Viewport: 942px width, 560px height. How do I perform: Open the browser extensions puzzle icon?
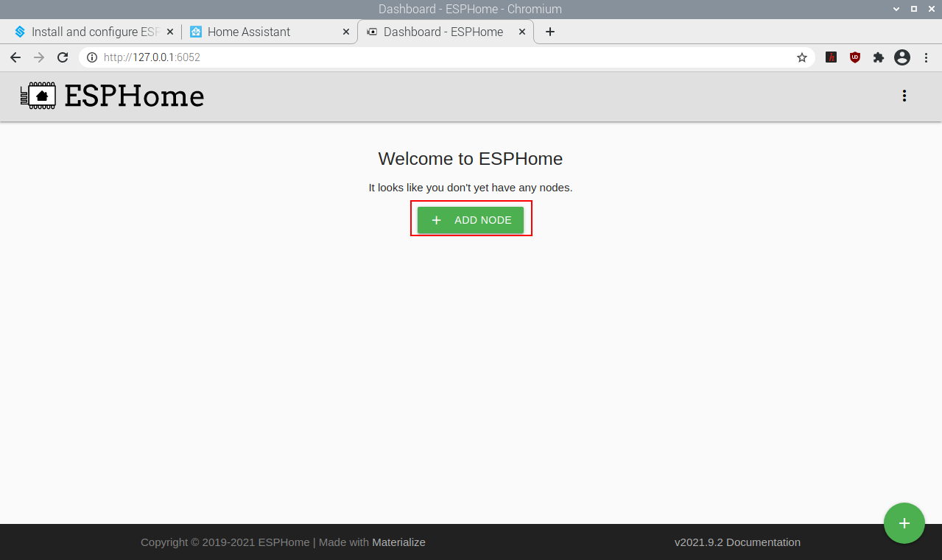point(879,57)
